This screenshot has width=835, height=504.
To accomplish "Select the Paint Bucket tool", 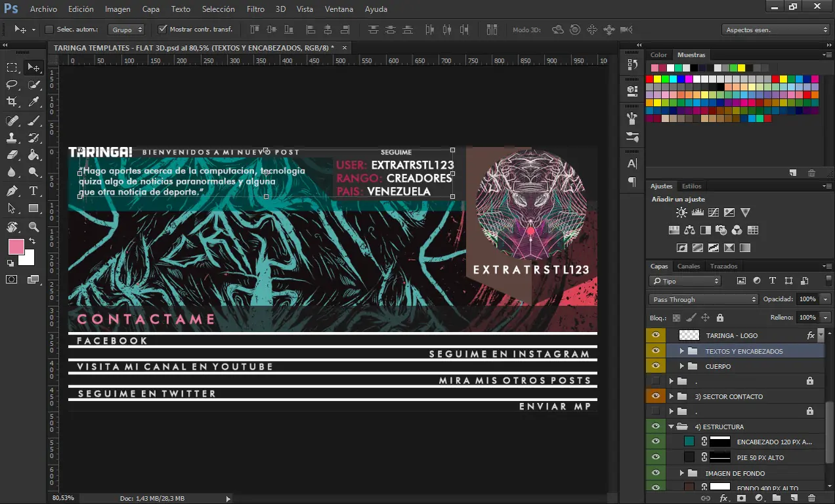I will point(33,155).
